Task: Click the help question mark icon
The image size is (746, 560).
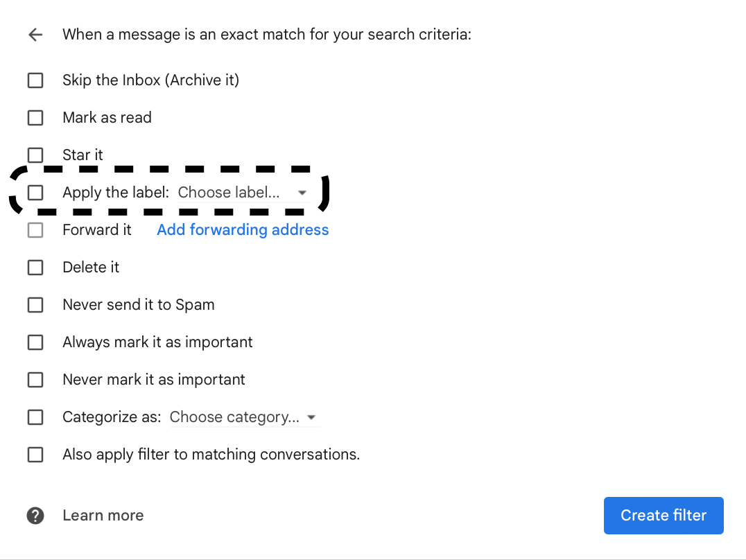Action: [35, 515]
